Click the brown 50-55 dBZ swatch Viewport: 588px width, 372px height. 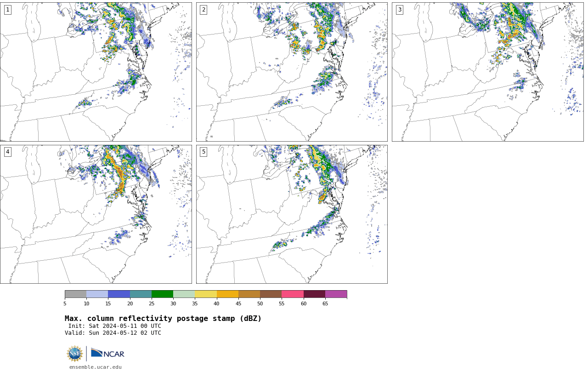point(271,294)
